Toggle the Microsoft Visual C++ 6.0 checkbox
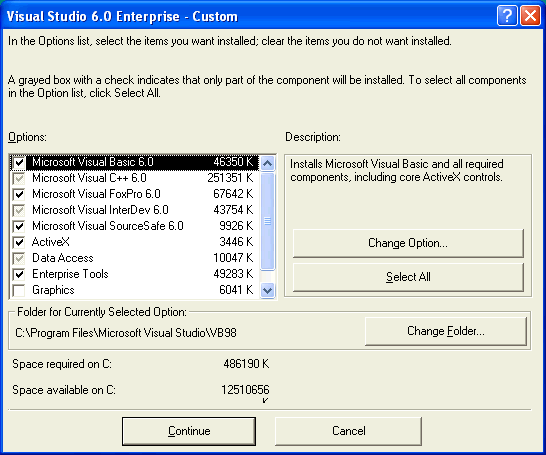 point(19,178)
